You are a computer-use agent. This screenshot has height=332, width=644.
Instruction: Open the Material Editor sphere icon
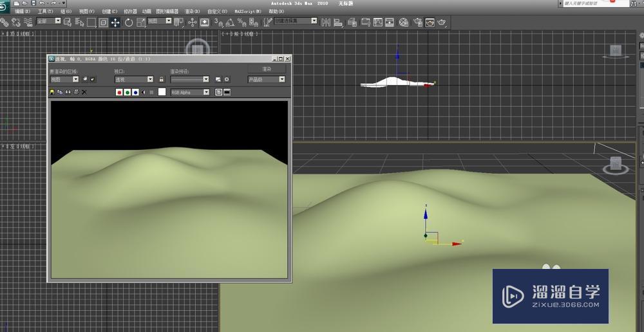403,22
